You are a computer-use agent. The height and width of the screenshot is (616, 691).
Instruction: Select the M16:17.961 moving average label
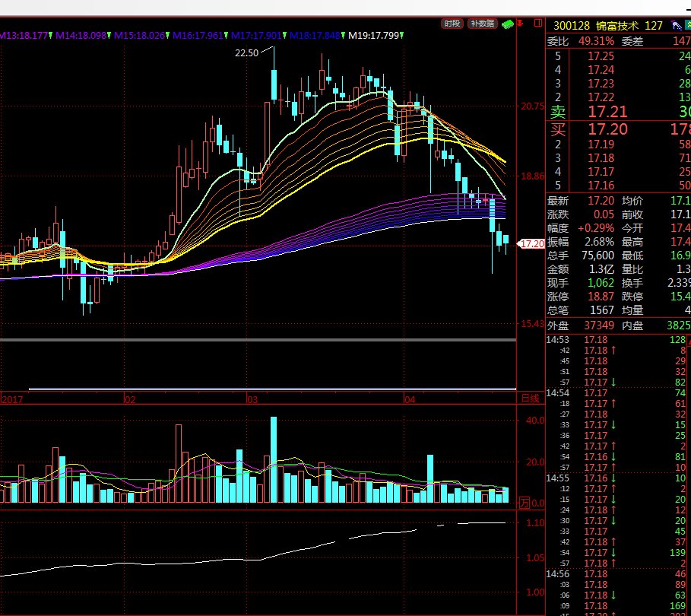(198, 35)
